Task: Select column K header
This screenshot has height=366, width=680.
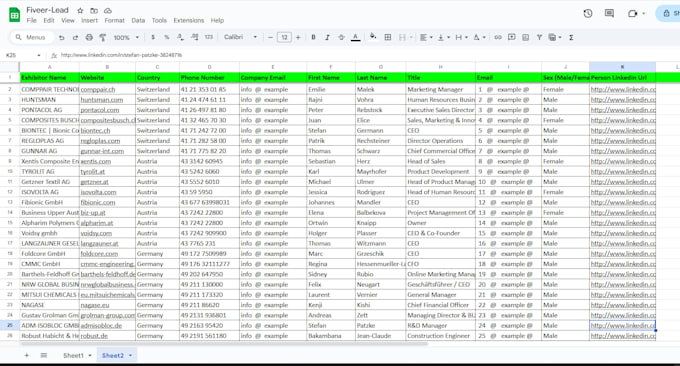Action: click(622, 67)
